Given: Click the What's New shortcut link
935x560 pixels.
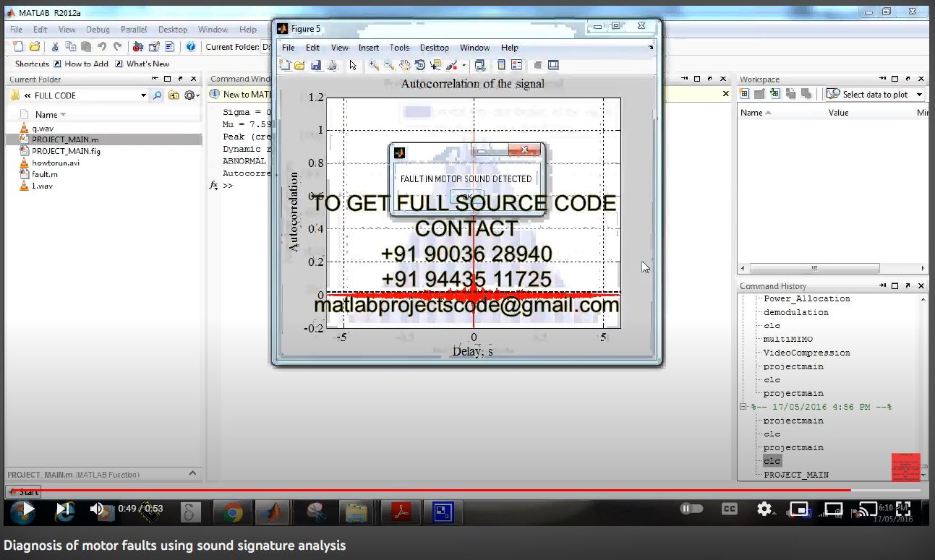Looking at the screenshot, I should point(148,64).
